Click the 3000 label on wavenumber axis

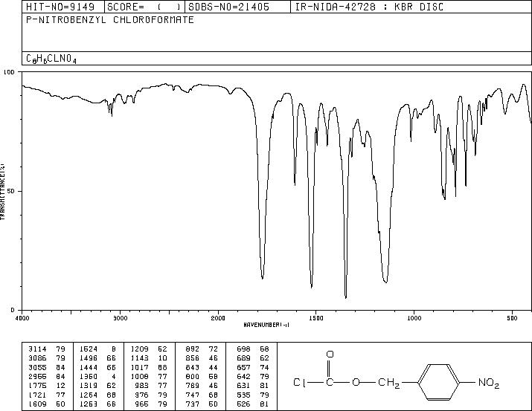tap(120, 318)
